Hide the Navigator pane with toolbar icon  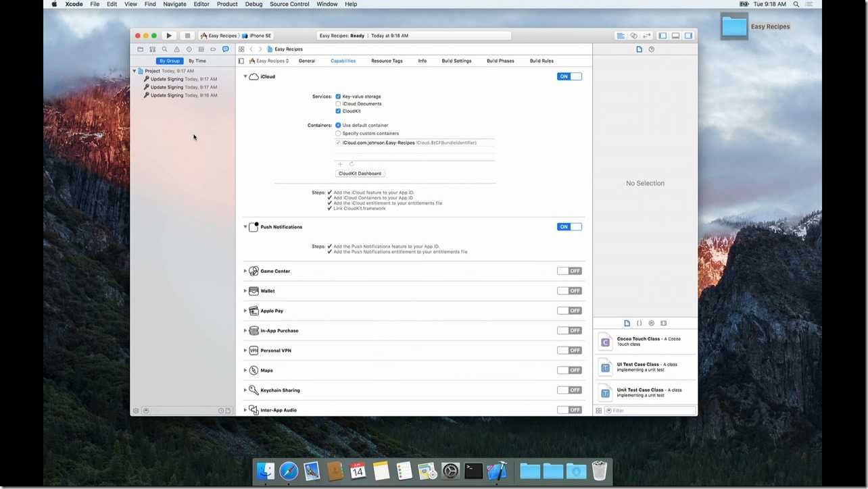point(662,36)
